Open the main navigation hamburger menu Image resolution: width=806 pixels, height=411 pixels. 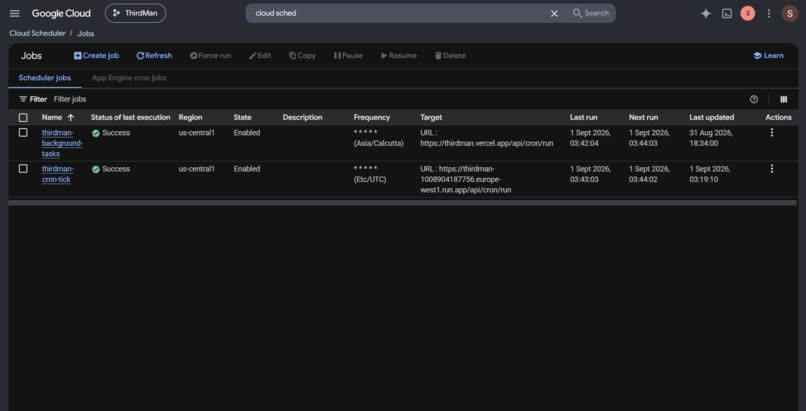pos(14,13)
